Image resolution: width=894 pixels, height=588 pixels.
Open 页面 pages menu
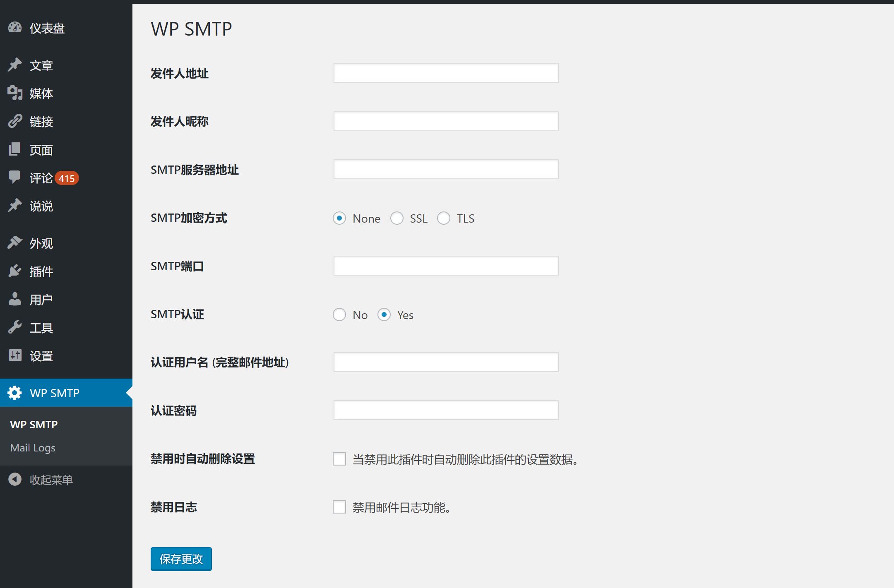[66, 150]
